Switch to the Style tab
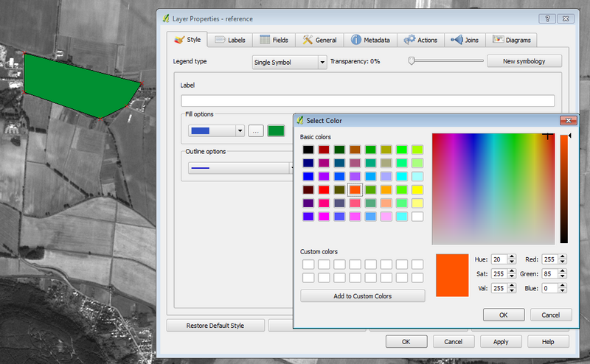The height and width of the screenshot is (364, 590). click(x=187, y=40)
